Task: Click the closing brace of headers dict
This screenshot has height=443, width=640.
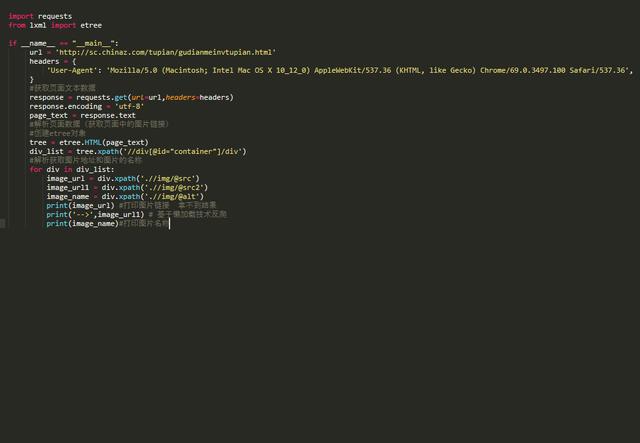Action: [32, 79]
